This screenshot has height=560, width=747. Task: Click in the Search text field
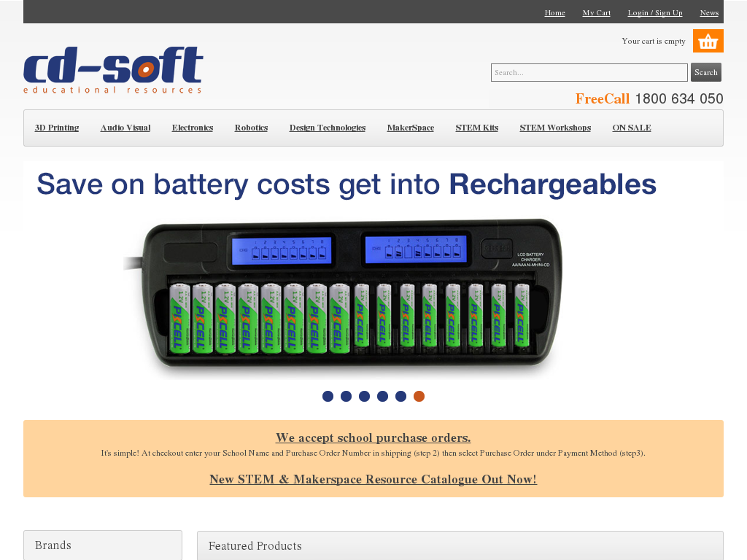(x=589, y=72)
